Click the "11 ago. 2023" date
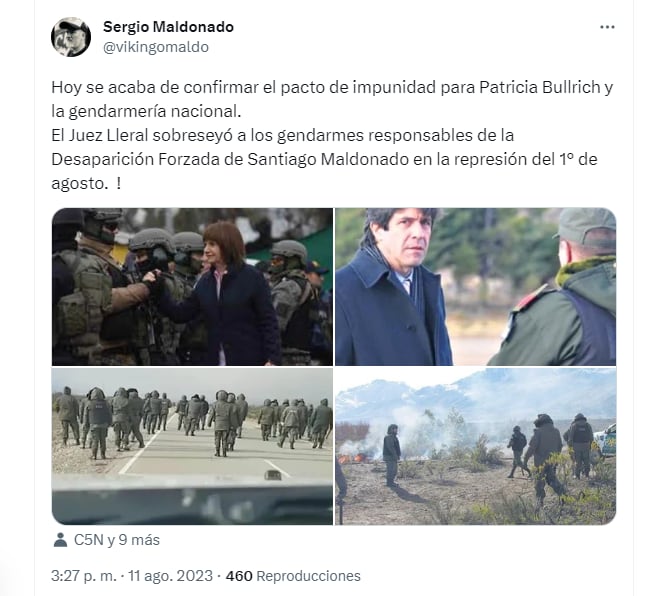 [x=170, y=576]
